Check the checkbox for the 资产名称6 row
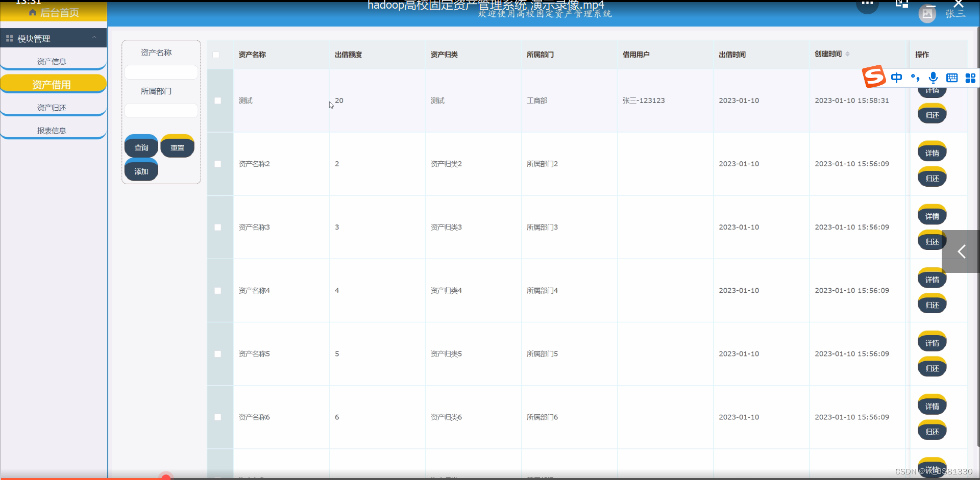Screen dimensions: 980x480 point(218,417)
